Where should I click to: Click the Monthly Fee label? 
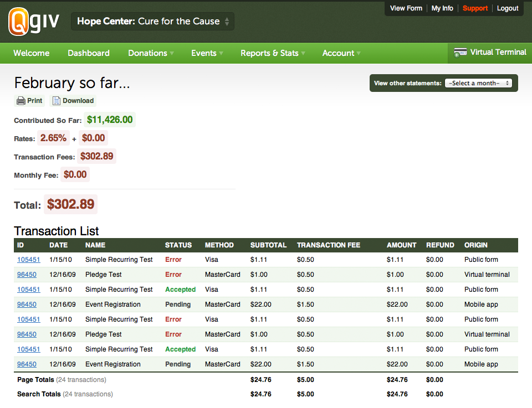(x=36, y=175)
